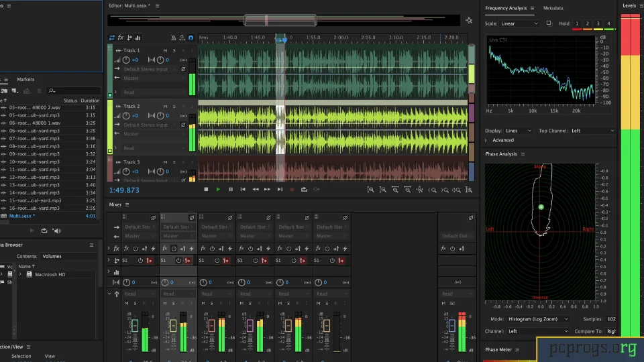The height and width of the screenshot is (362, 644).
Task: Select Multi.sesx in files list
Action: pyautogui.click(x=21, y=216)
